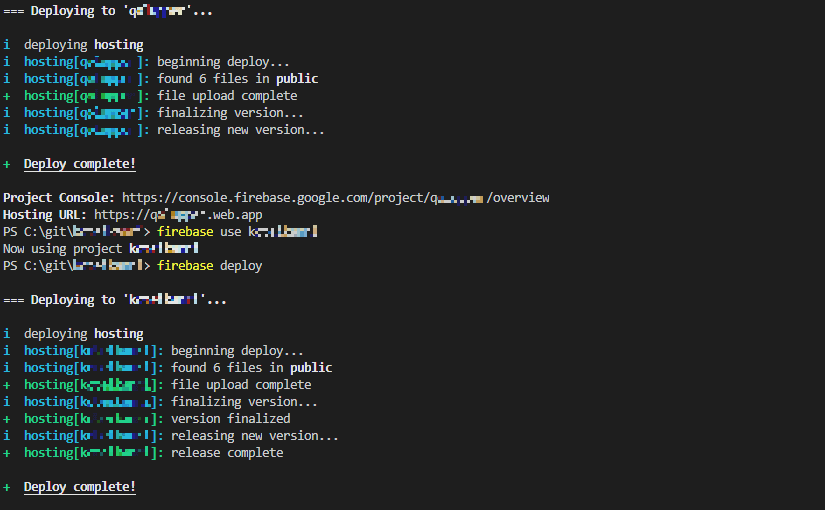825x510 pixels.
Task: Click the first 'Deploy complete!' underlined text
Action: (x=79, y=164)
